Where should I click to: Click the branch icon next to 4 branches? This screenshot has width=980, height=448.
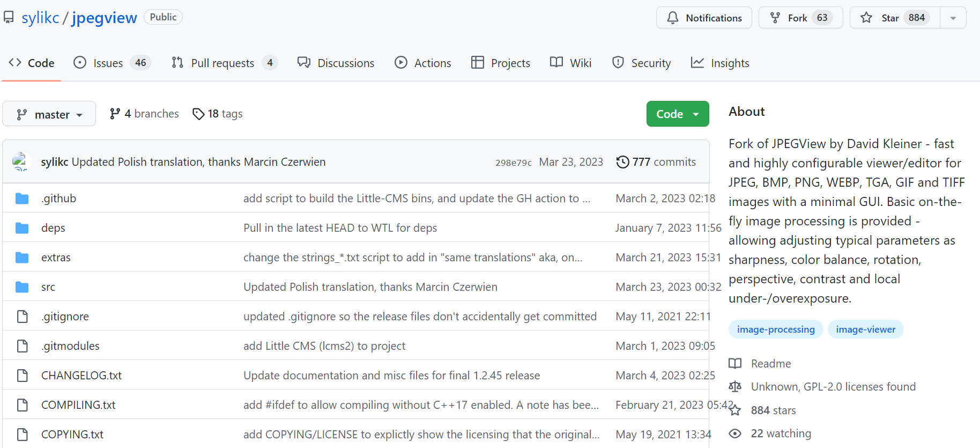coord(115,114)
